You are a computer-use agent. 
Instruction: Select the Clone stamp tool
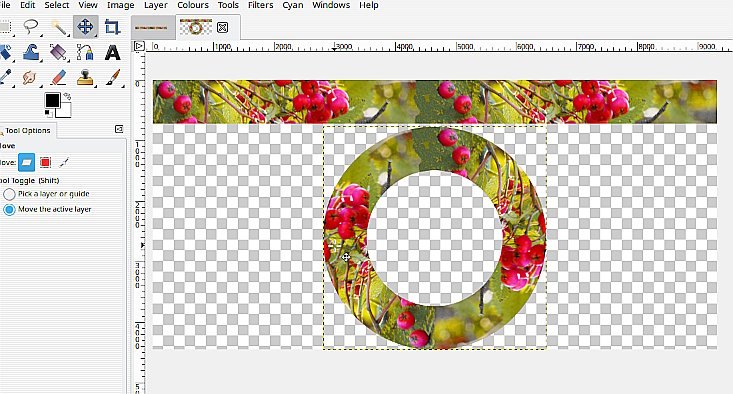[85, 78]
